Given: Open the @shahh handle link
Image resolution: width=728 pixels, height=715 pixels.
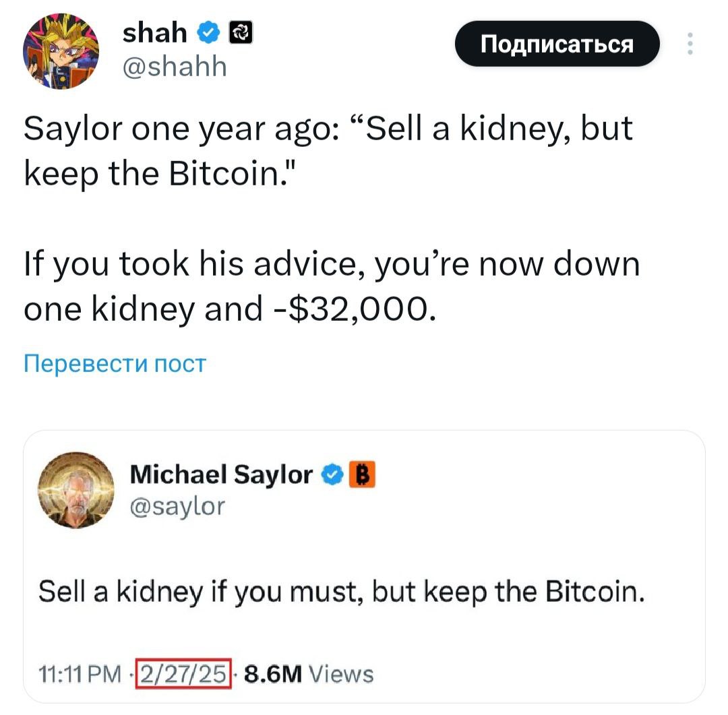Looking at the screenshot, I should [x=175, y=67].
